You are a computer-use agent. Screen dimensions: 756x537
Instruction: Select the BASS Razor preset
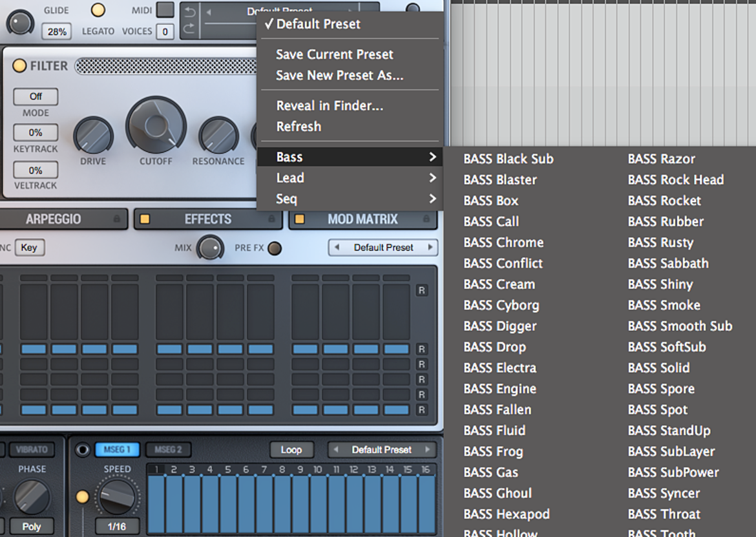point(662,158)
